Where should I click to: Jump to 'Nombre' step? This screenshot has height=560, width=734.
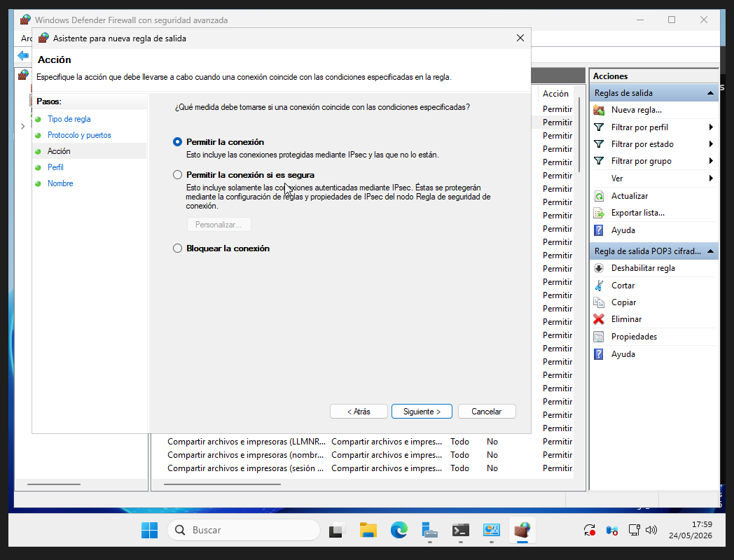tap(60, 183)
